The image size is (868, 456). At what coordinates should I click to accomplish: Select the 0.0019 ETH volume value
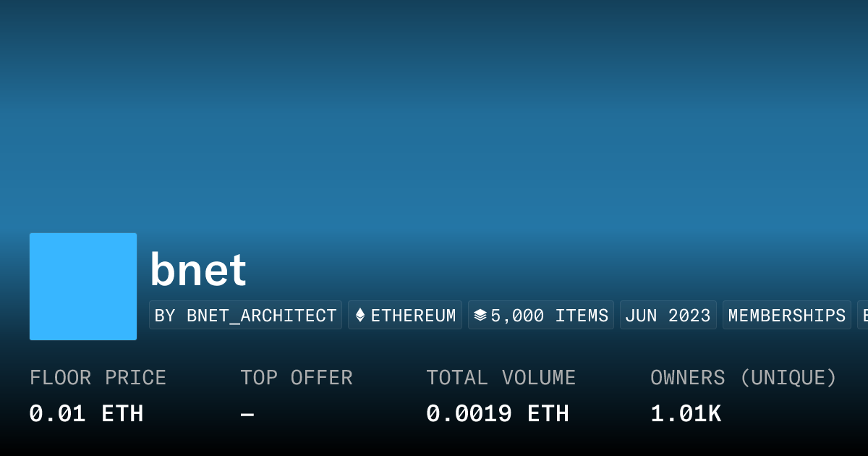pos(497,414)
